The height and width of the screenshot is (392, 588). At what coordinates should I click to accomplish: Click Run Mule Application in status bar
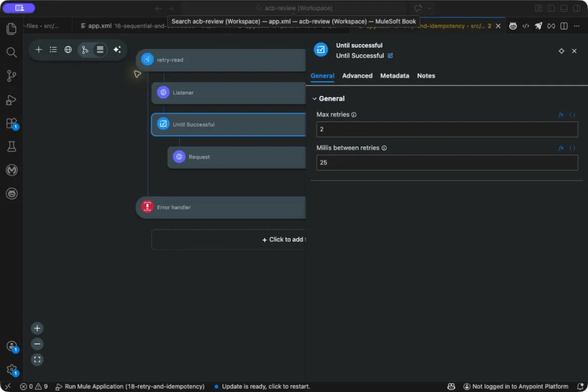click(130, 386)
